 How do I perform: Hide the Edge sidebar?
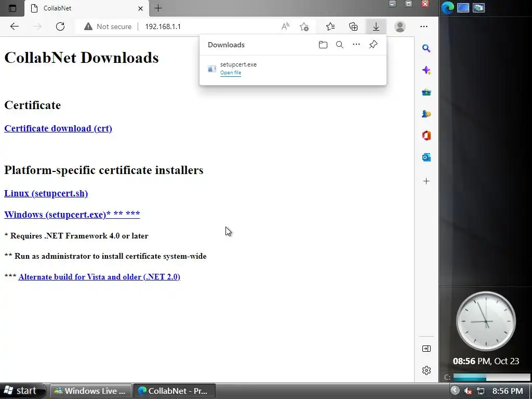pyautogui.click(x=427, y=349)
